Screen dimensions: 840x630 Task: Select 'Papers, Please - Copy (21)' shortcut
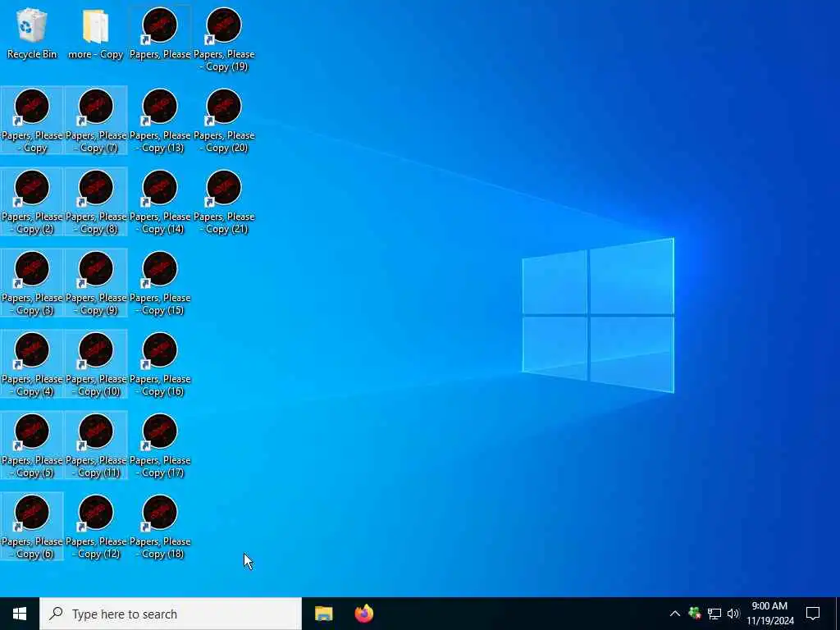click(x=224, y=202)
